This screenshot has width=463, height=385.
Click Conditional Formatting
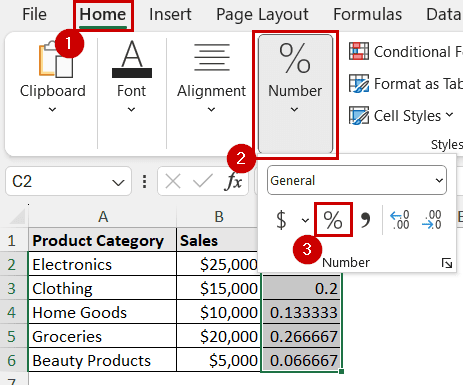(x=405, y=52)
